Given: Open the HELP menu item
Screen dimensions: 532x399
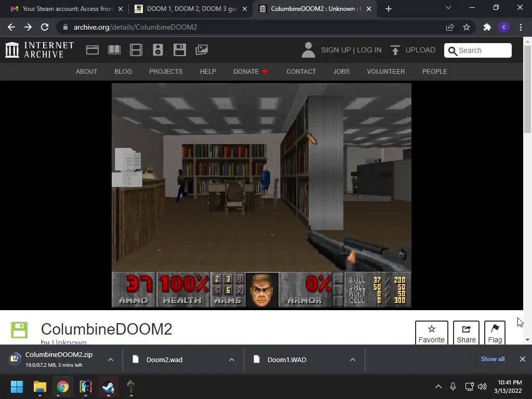Looking at the screenshot, I should click(208, 72).
